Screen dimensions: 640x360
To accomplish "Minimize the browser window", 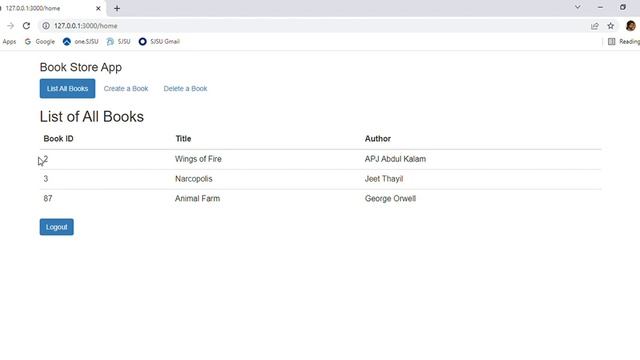I will coord(600,7).
